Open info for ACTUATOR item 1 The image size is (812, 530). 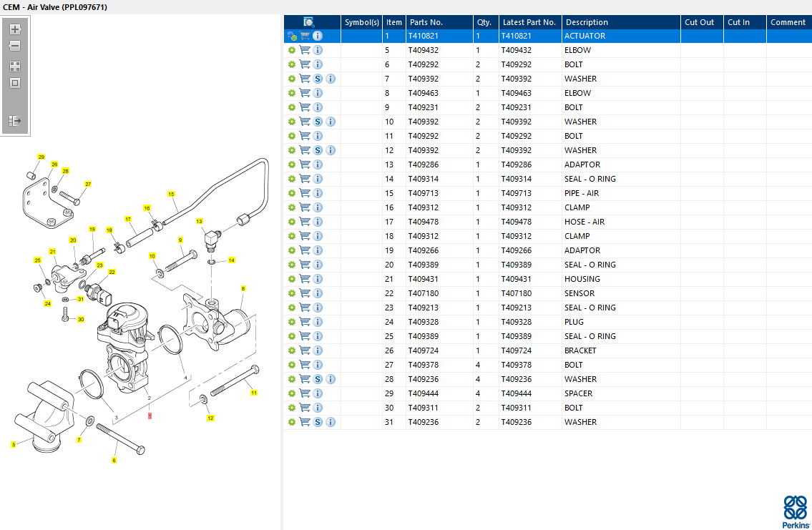tap(318, 36)
